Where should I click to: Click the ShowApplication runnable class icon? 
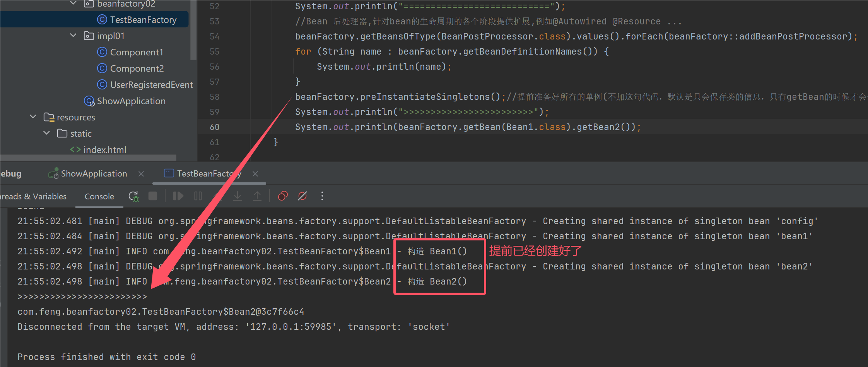click(x=89, y=101)
